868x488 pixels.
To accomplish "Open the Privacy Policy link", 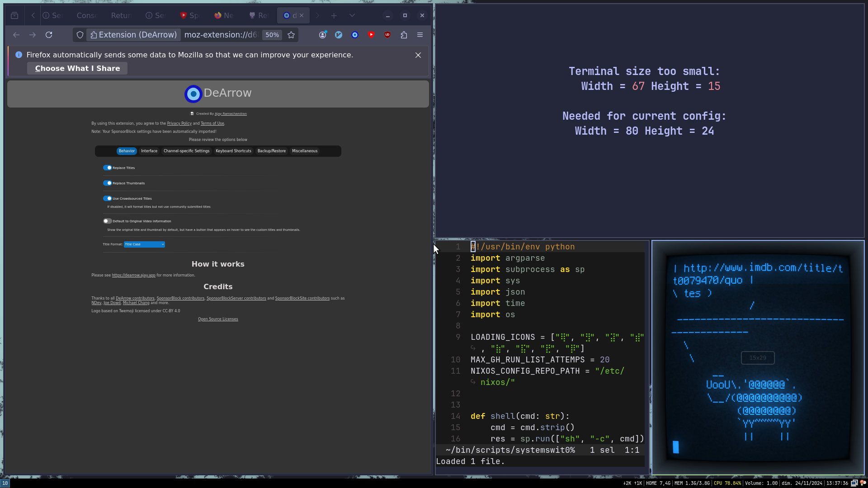I will click(179, 123).
